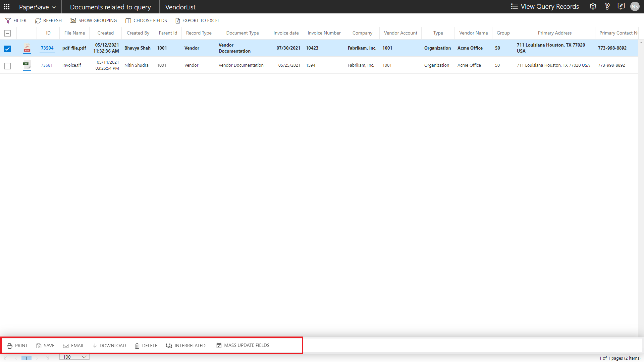The image size is (644, 362).
Task: Expand the PaperSave dropdown menu
Action: point(37,7)
